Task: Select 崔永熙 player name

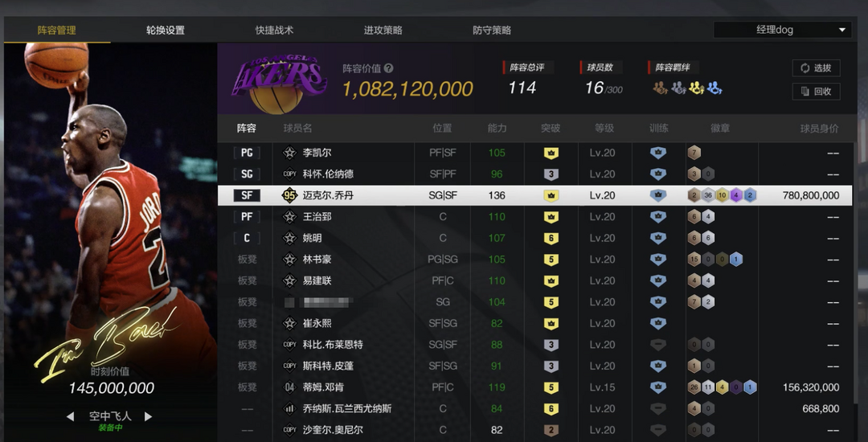Action: point(317,324)
